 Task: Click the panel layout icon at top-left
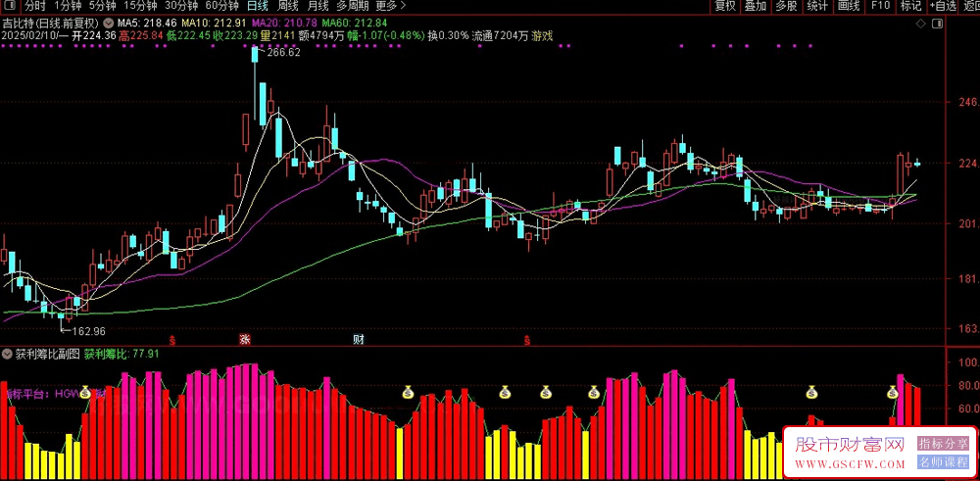point(10,6)
